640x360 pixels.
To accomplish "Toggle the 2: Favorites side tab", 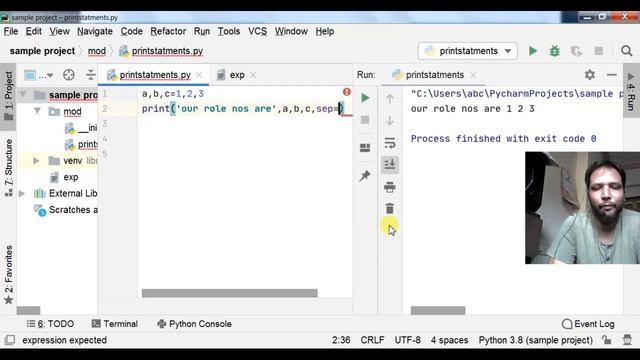I will (8, 275).
